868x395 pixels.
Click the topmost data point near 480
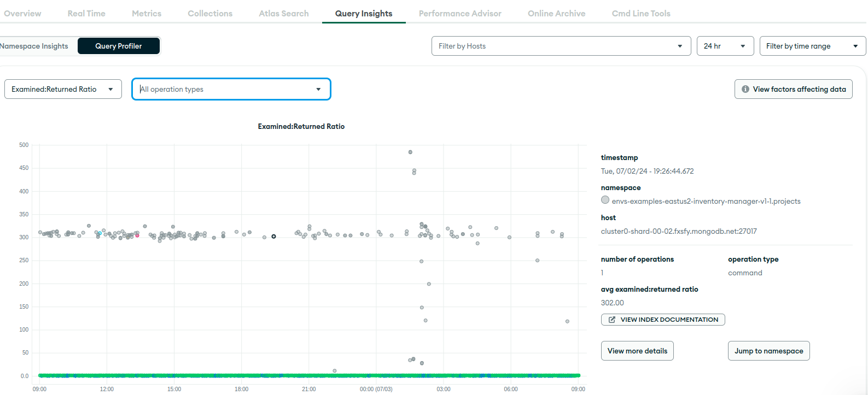(410, 152)
